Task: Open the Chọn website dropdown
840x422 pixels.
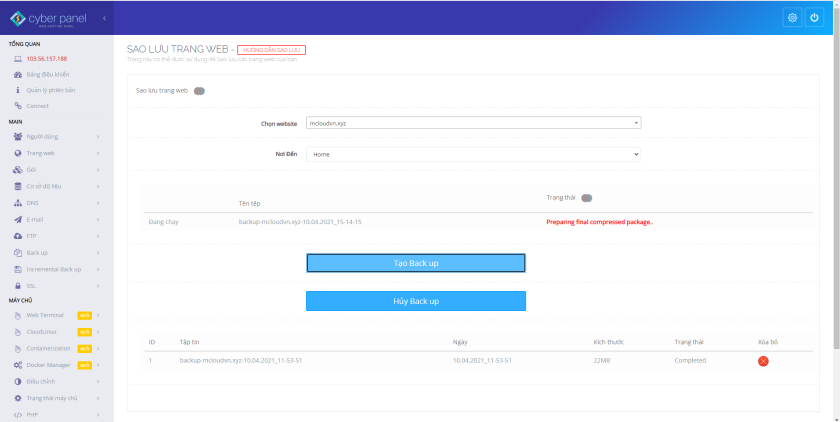Action: 473,123
